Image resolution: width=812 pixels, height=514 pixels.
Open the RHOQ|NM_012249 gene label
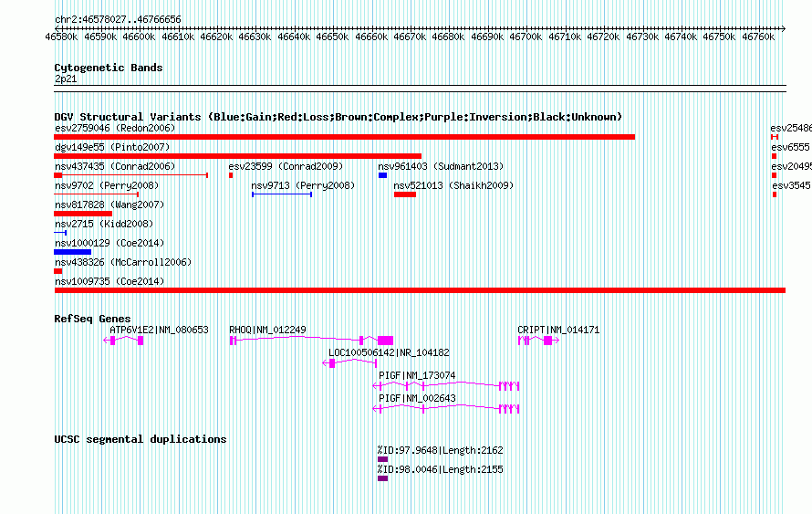267,330
